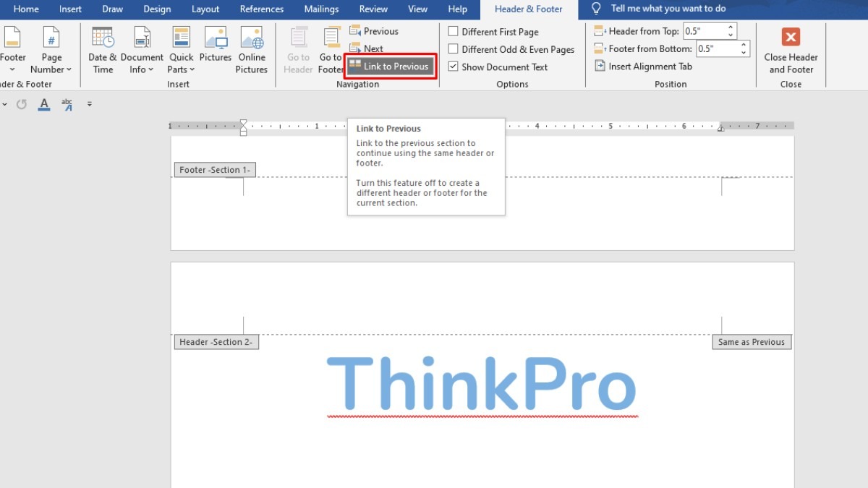868x488 pixels.
Task: Open the Page Number dropdown
Action: [x=51, y=51]
